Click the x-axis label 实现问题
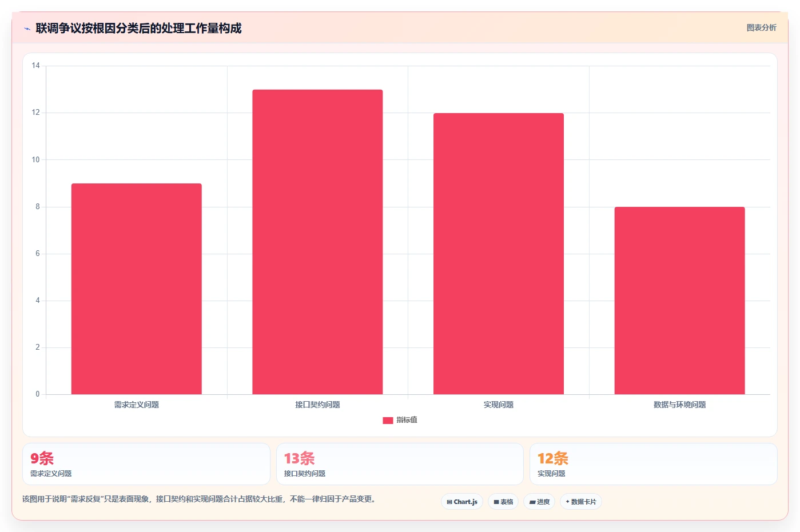The width and height of the screenshot is (800, 532). point(499,405)
